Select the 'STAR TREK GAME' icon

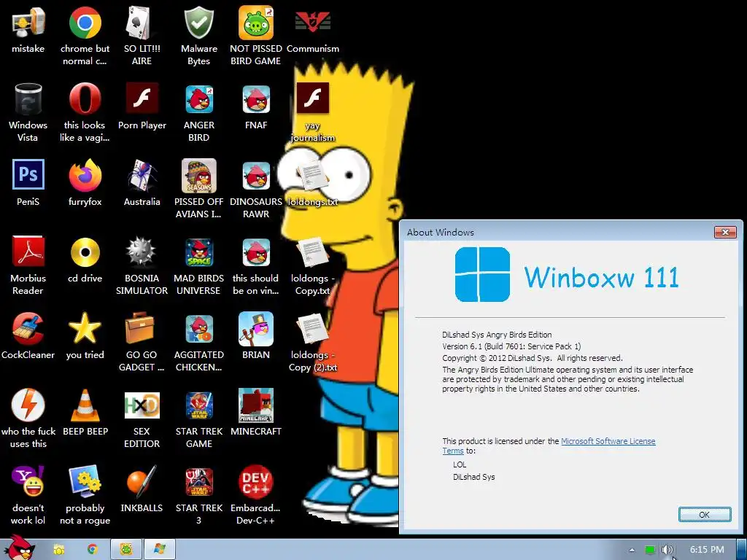pos(198,405)
